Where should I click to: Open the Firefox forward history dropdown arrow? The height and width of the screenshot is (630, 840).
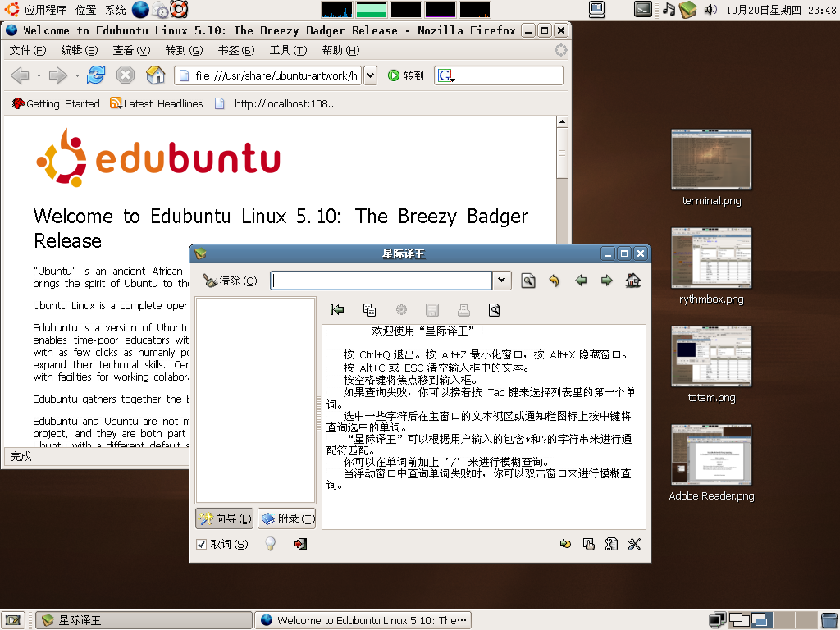coord(77,75)
